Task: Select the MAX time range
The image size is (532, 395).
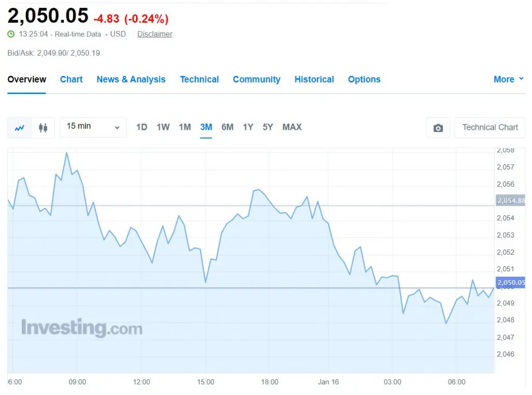Action: 292,127
